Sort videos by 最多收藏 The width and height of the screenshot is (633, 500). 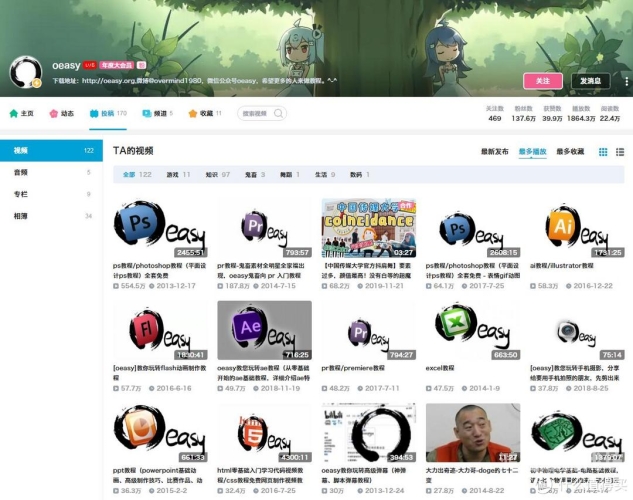coord(570,151)
